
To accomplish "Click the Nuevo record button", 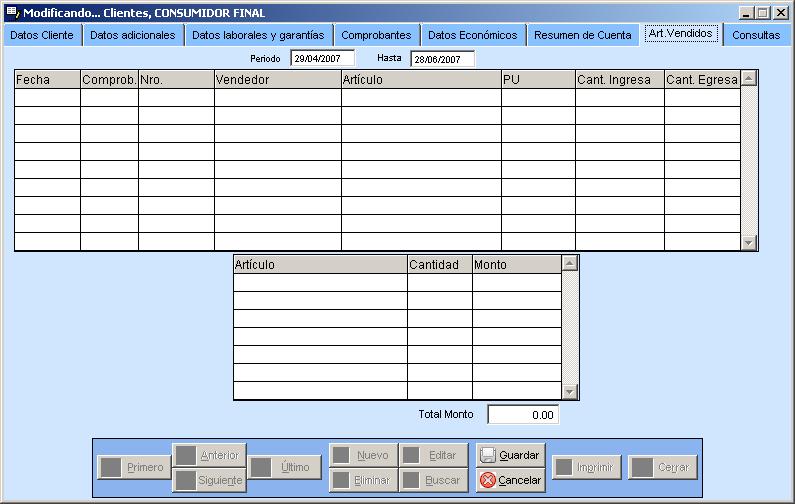I will click(x=361, y=455).
